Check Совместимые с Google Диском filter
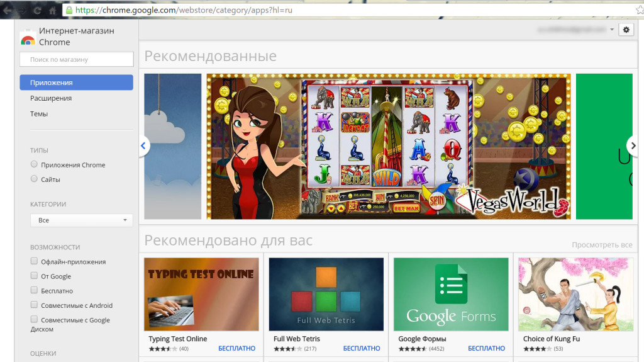This screenshot has width=644, height=362. pos(34,319)
